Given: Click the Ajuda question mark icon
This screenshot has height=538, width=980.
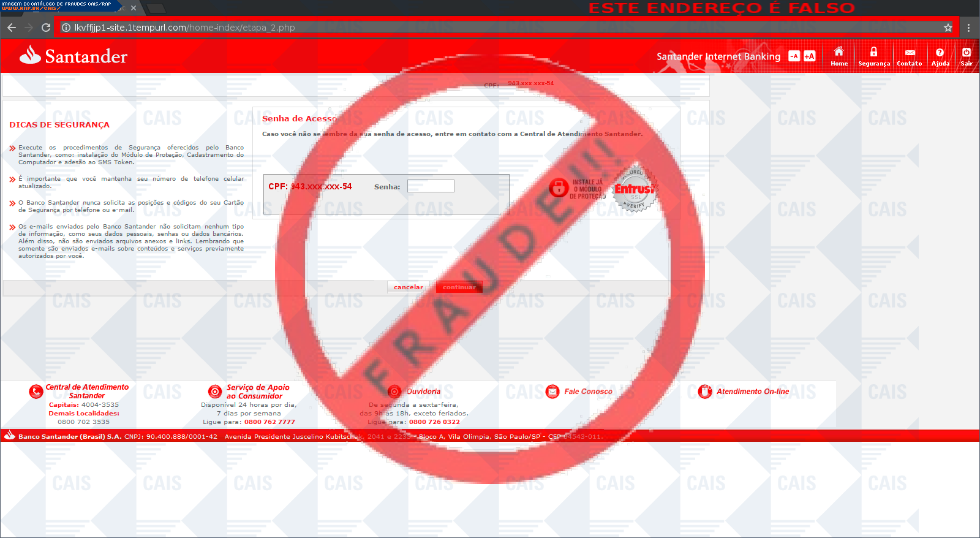Looking at the screenshot, I should 940,53.
